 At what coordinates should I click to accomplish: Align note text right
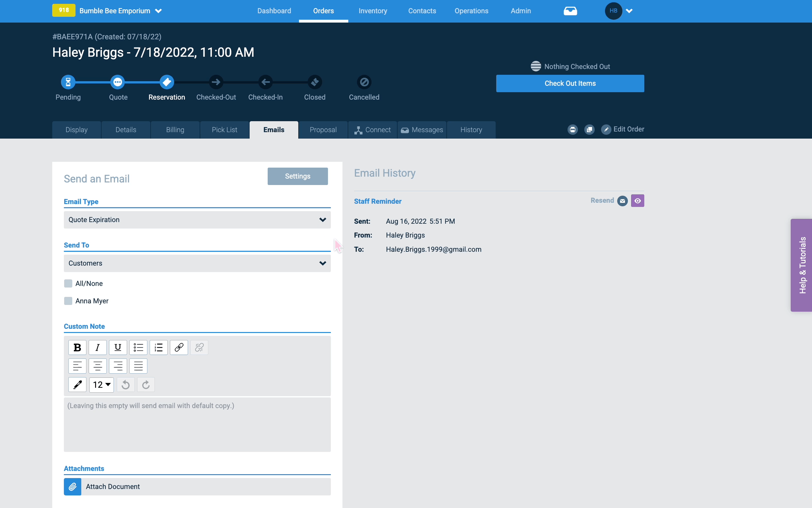[118, 366]
